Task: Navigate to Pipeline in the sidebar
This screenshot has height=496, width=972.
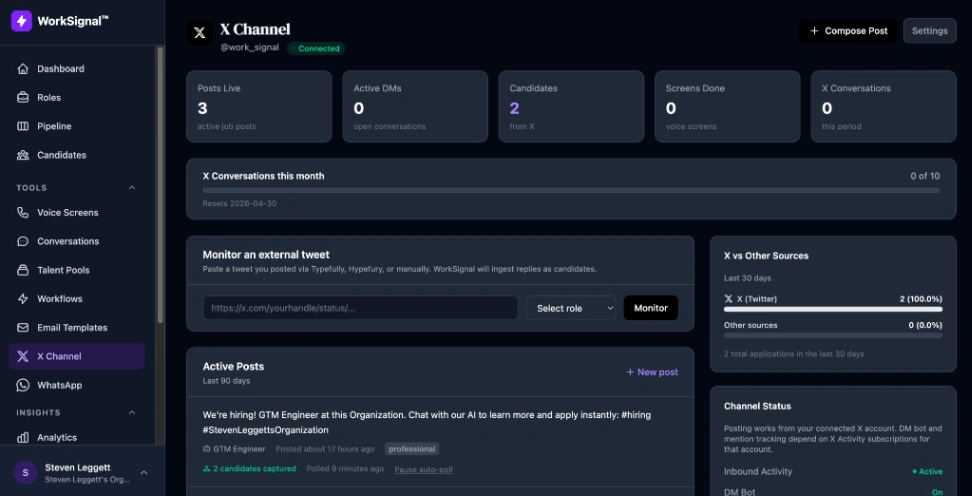Action: pos(54,127)
